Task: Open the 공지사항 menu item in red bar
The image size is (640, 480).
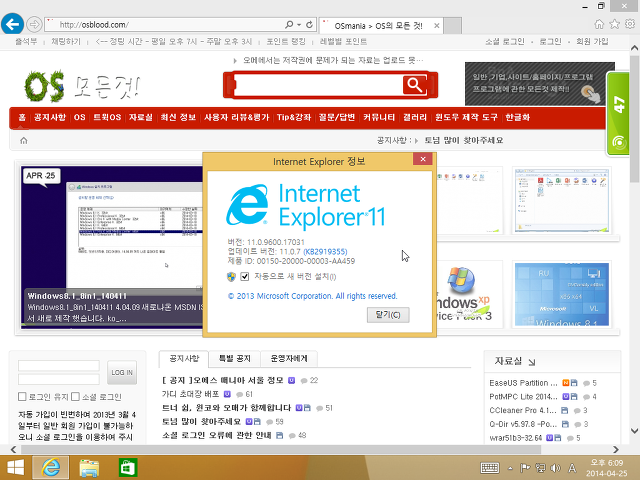Action: [50, 118]
